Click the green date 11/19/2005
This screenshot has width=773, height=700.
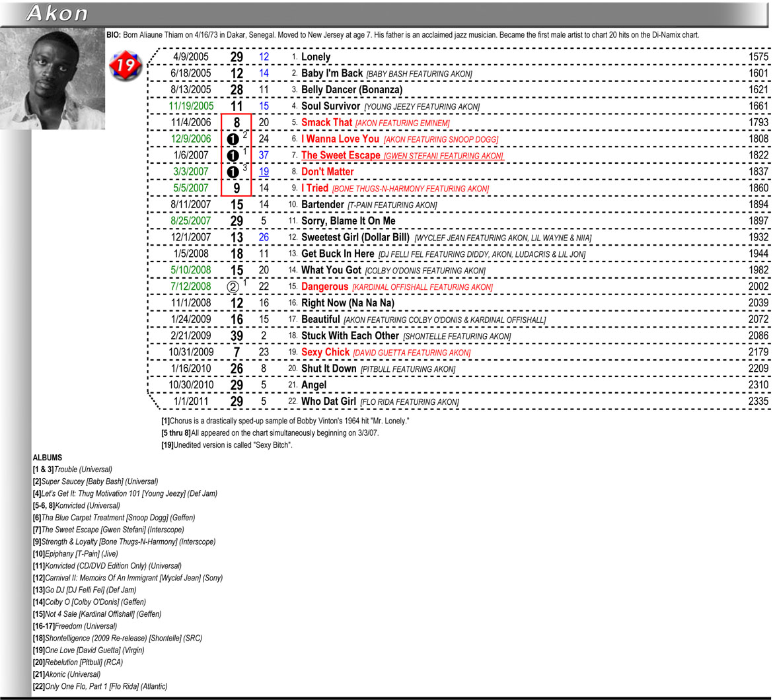pyautogui.click(x=192, y=106)
